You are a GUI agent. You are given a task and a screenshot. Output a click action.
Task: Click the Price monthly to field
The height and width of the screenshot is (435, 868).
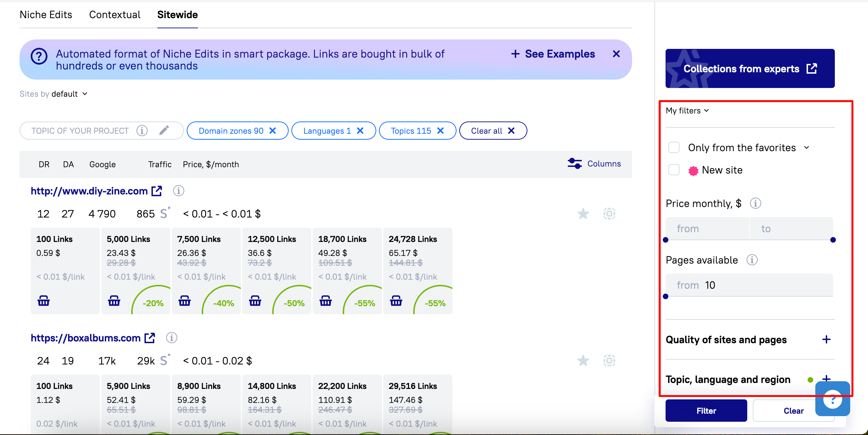791,228
